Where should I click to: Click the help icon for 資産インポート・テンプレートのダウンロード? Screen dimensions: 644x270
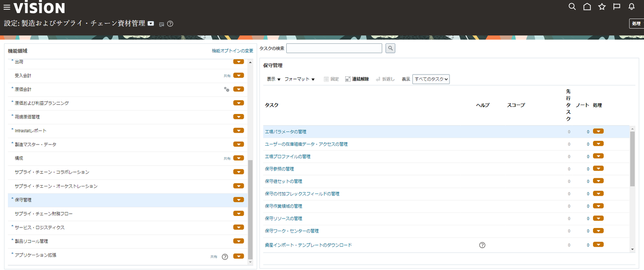[x=482, y=245]
